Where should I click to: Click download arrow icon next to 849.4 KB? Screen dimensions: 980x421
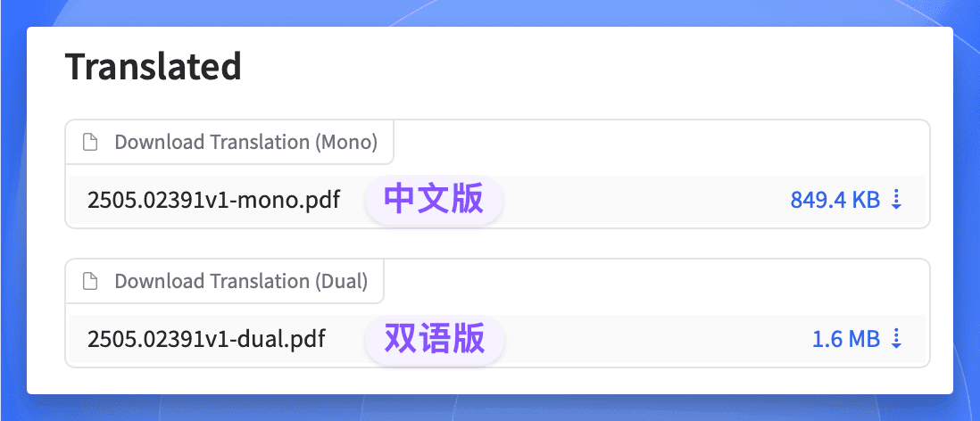pos(897,200)
